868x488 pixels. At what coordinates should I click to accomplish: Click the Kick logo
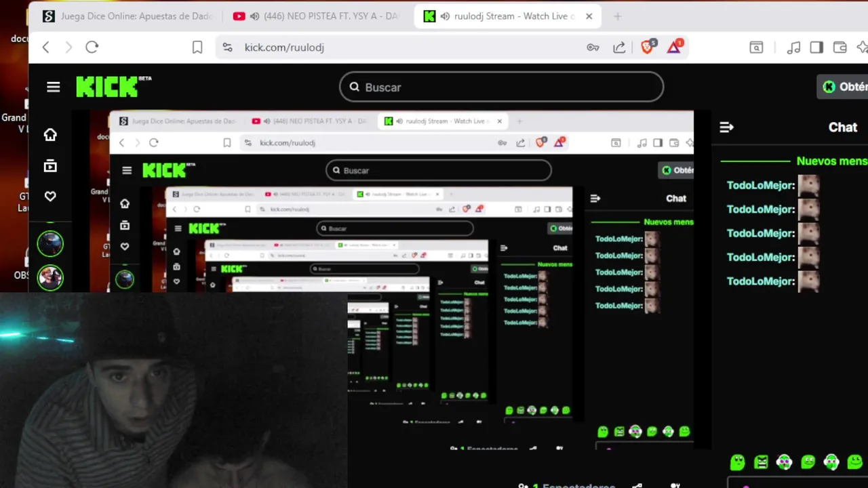coord(113,87)
